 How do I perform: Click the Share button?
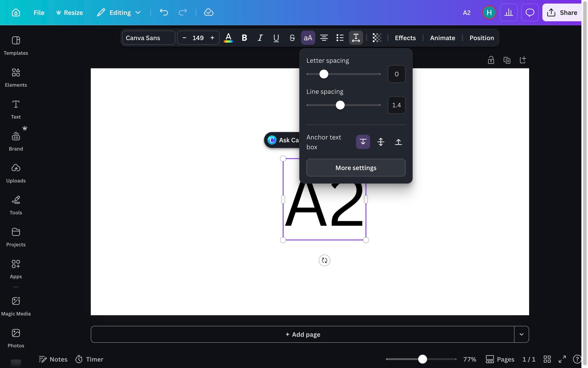point(562,12)
